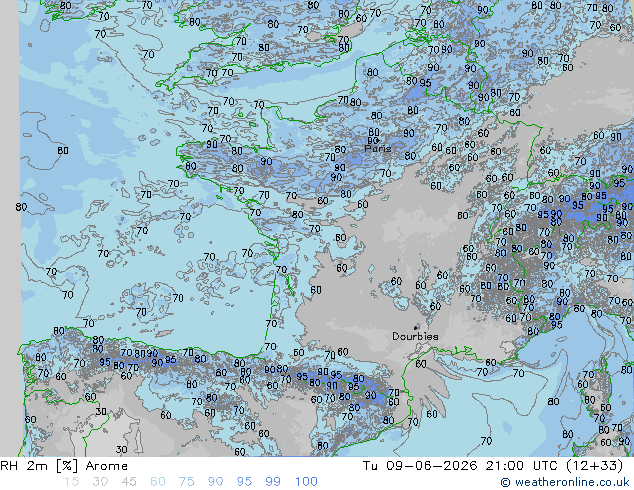Select the 45 legend value
The image size is (634, 490).
(x=129, y=482)
